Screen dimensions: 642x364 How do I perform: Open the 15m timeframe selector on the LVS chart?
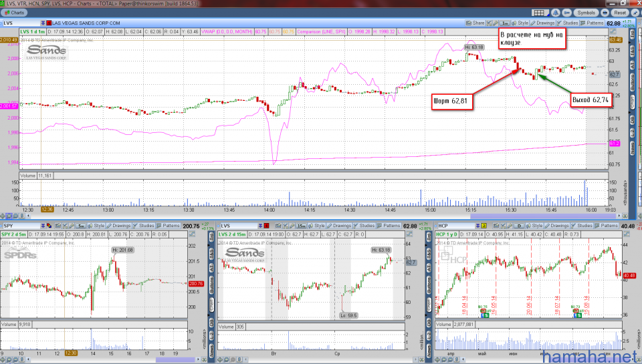coord(302,226)
